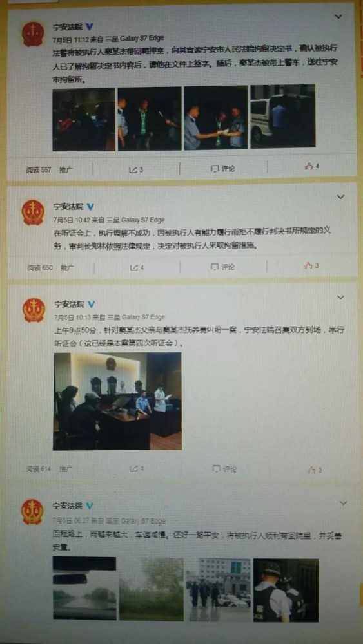Open 评论 comments on the 11:12 post
This screenshot has width=363, height=644.
[223, 168]
